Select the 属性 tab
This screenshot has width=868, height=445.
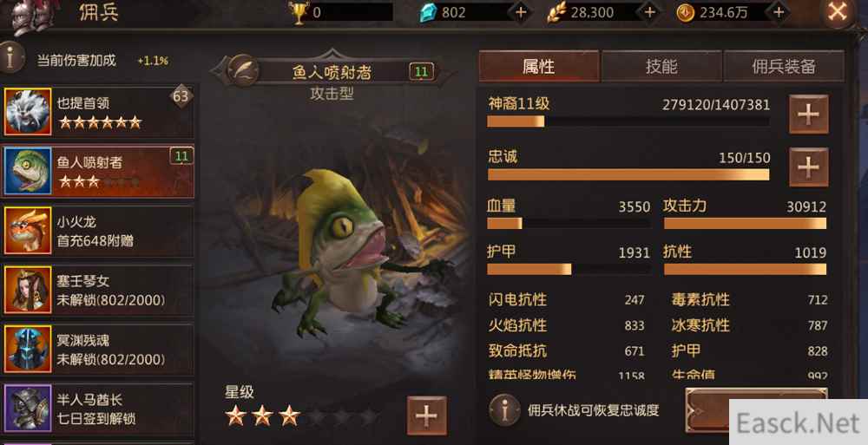(x=539, y=67)
